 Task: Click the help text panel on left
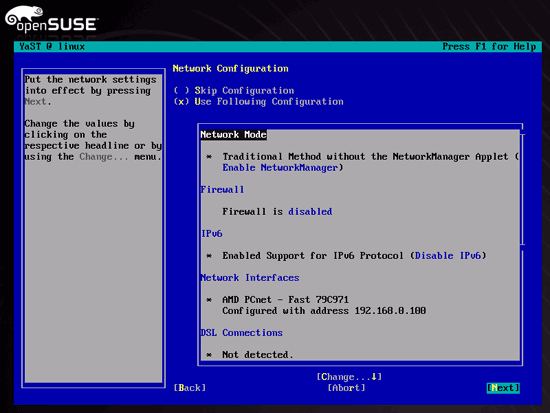point(93,228)
